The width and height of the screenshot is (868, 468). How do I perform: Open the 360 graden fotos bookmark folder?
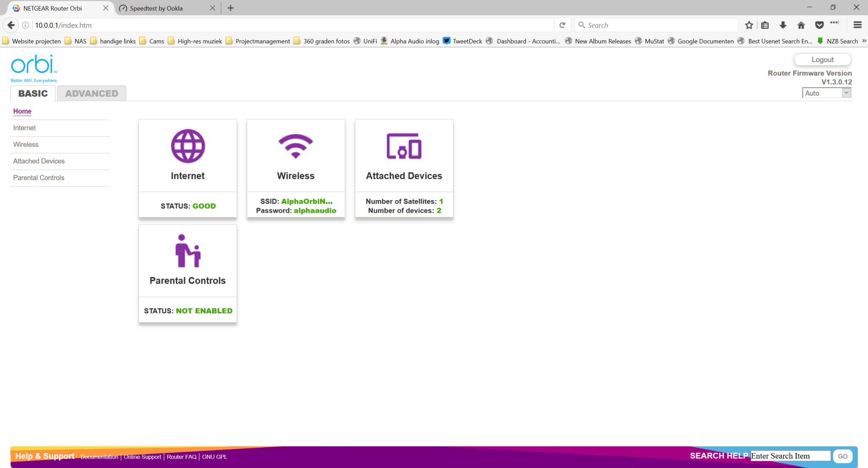(322, 41)
